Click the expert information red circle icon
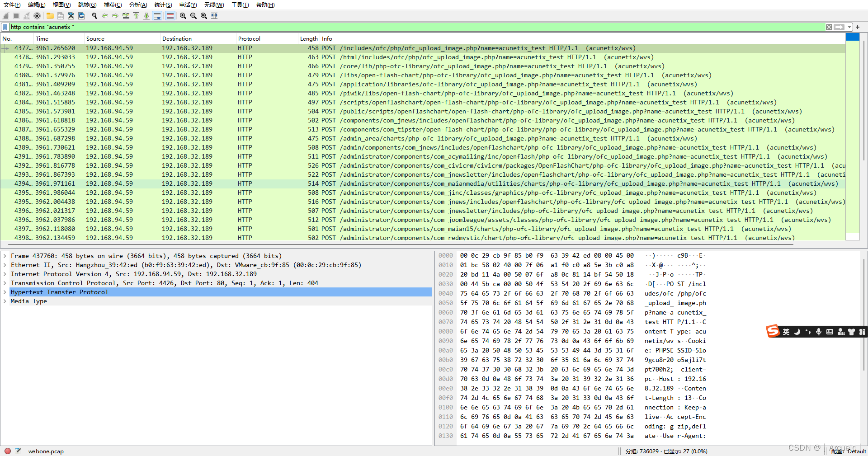This screenshot has width=868, height=456. [8, 451]
